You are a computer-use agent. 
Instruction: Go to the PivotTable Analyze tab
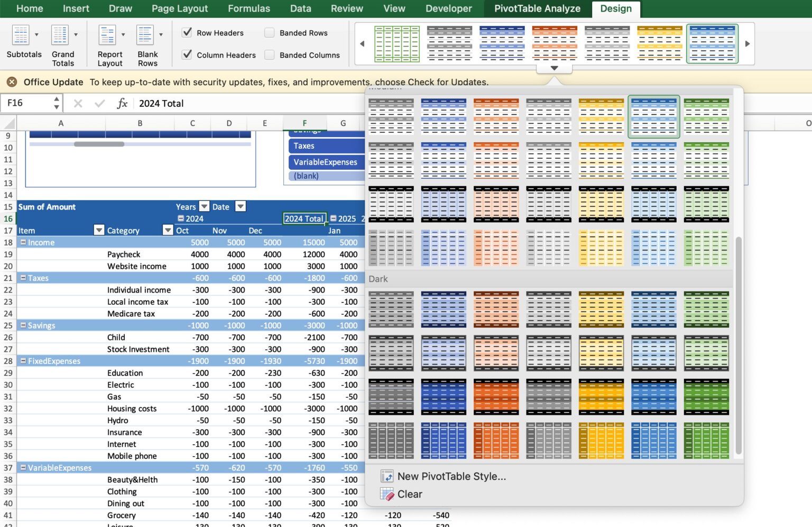click(537, 8)
